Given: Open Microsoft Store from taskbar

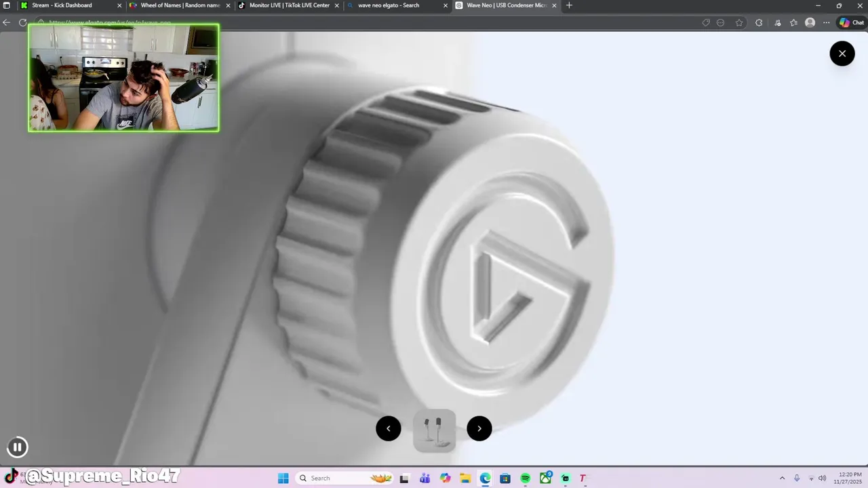Looking at the screenshot, I should click(505, 479).
